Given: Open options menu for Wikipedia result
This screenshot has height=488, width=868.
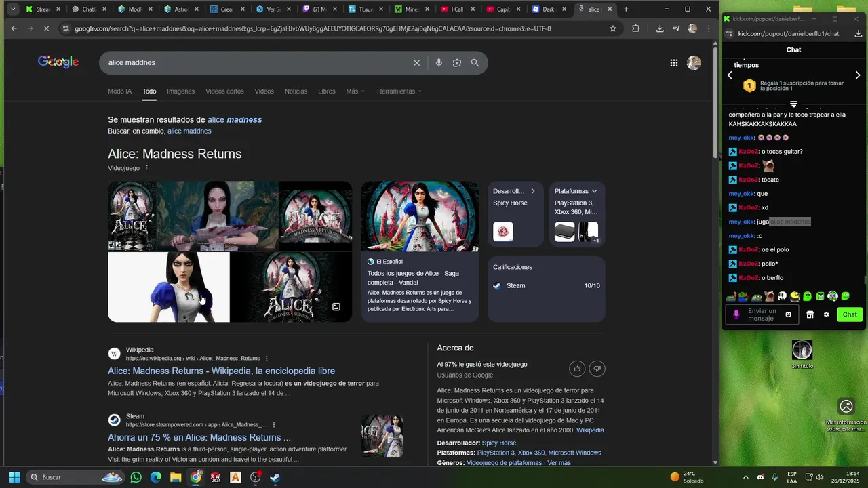Looking at the screenshot, I should pos(267,358).
